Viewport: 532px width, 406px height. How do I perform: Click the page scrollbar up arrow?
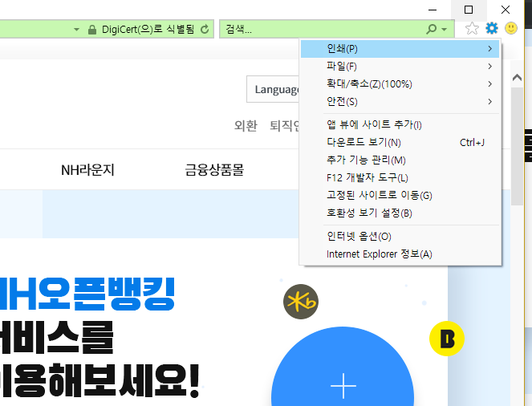517,78
